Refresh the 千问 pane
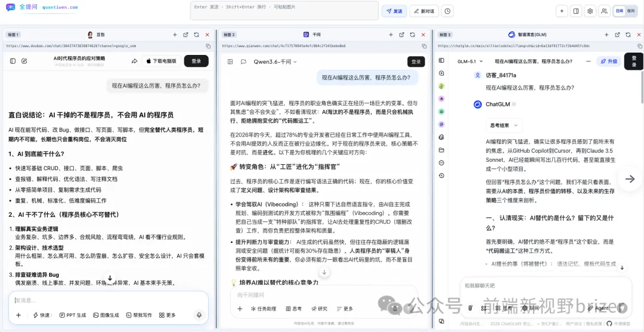The height and width of the screenshot is (332, 644). point(413,35)
